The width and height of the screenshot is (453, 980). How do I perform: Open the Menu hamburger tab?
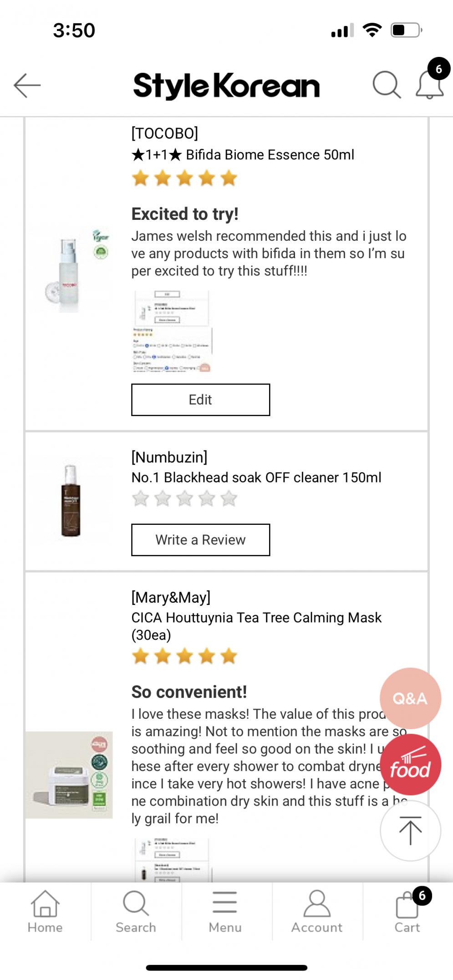point(225,912)
